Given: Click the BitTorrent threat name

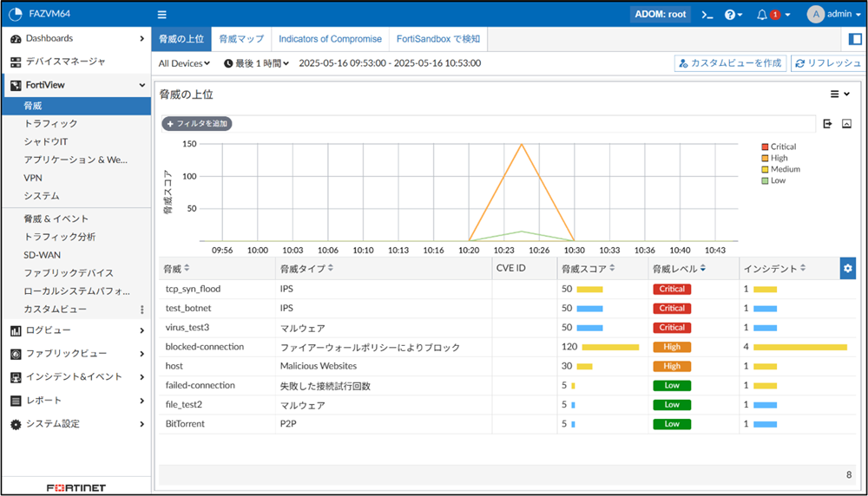Looking at the screenshot, I should click(x=185, y=424).
